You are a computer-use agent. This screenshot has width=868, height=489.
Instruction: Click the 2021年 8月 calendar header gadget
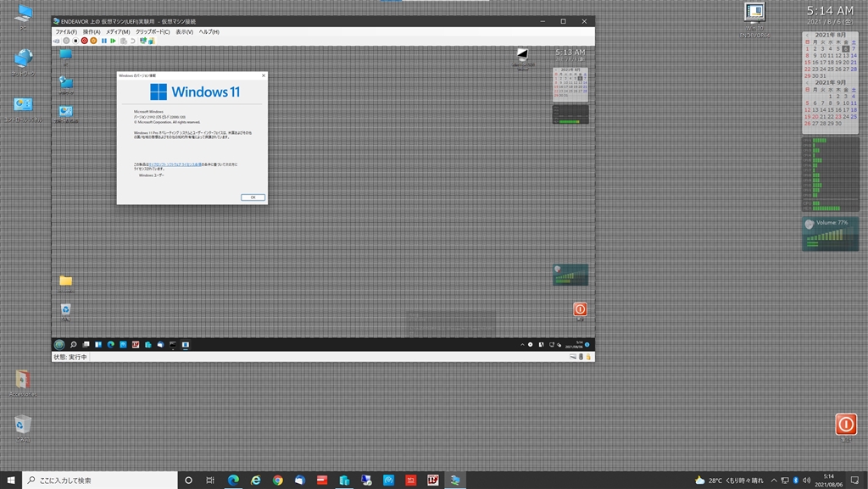pyautogui.click(x=830, y=35)
